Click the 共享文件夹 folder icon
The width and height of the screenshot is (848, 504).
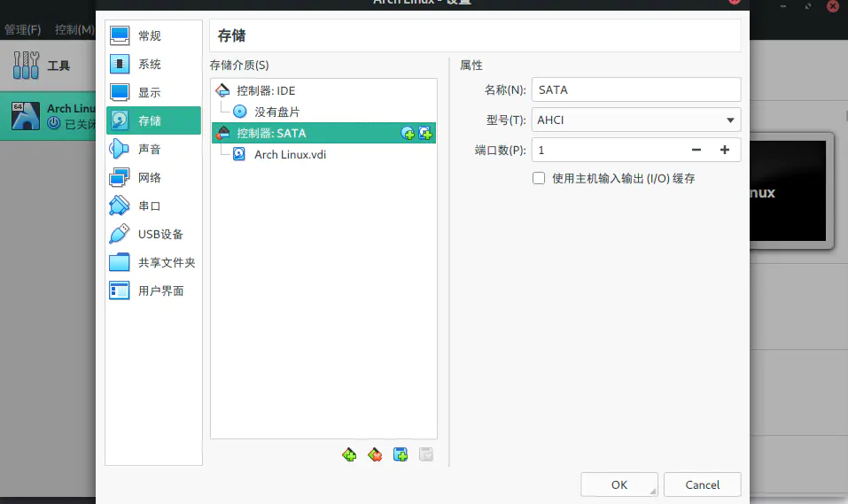click(x=119, y=262)
